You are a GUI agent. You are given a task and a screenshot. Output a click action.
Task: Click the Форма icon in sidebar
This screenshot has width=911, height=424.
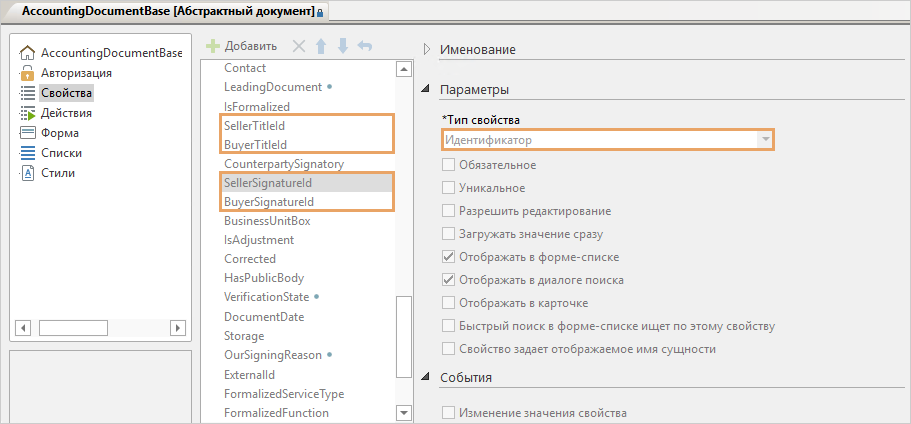(x=28, y=133)
